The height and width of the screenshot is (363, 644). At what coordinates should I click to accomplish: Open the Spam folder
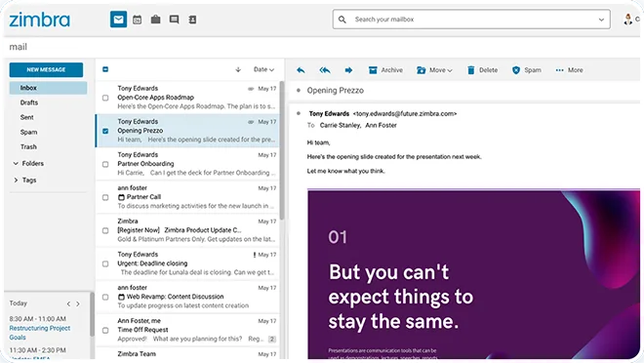(28, 133)
